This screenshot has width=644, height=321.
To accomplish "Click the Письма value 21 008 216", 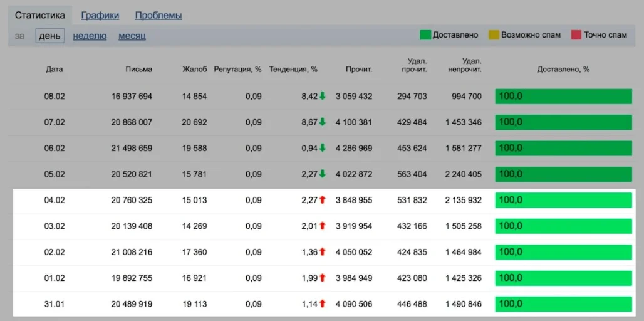I will tap(132, 252).
